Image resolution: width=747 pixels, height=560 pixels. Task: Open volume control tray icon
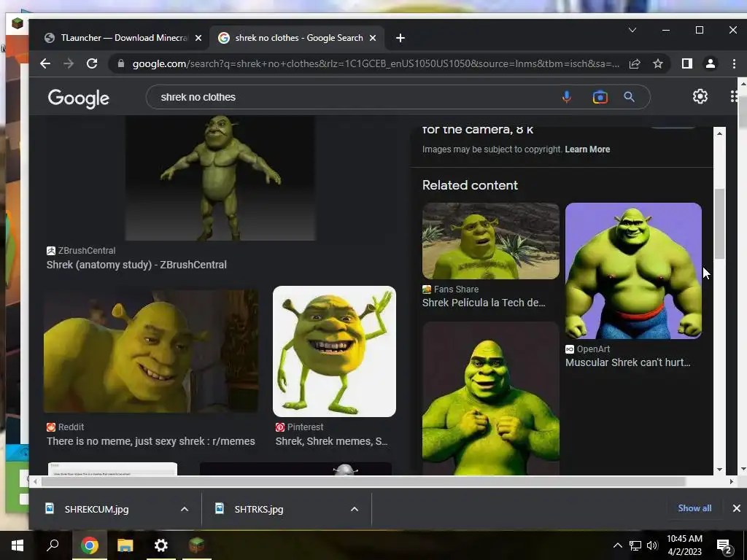click(x=652, y=545)
